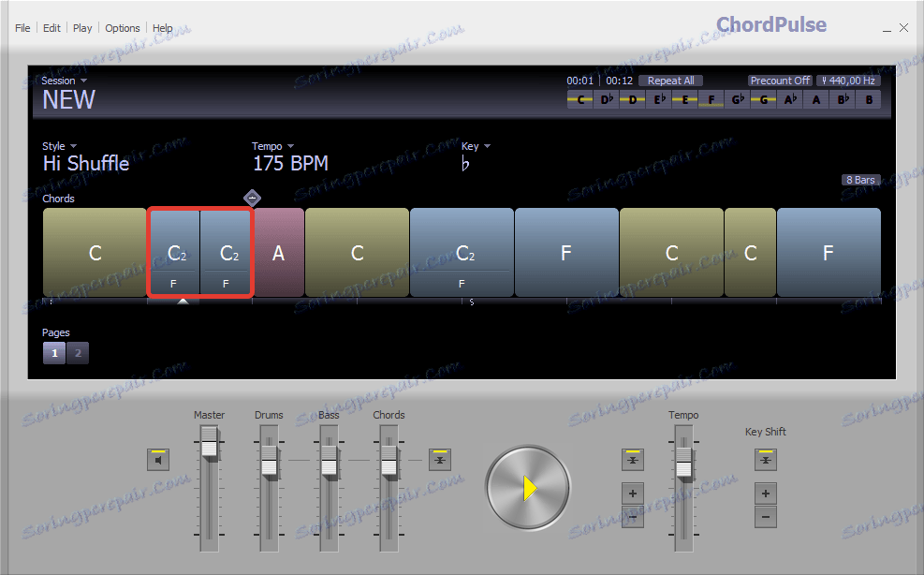Click the Bass volume fader
The height and width of the screenshot is (575, 924).
coord(329,461)
